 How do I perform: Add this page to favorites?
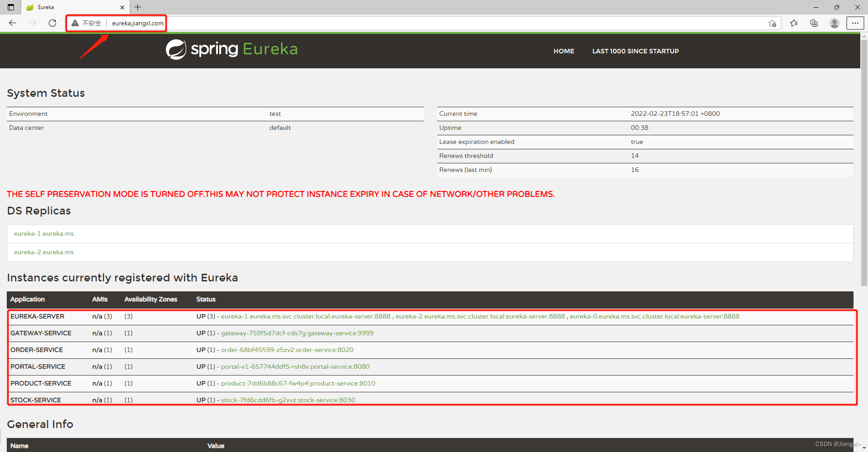point(772,23)
